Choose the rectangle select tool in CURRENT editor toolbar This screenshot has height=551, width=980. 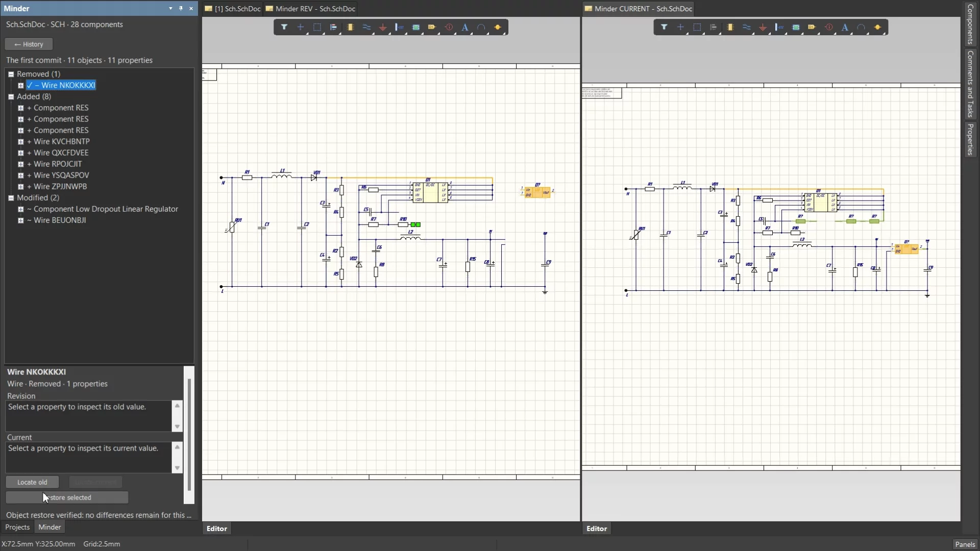pyautogui.click(x=697, y=28)
